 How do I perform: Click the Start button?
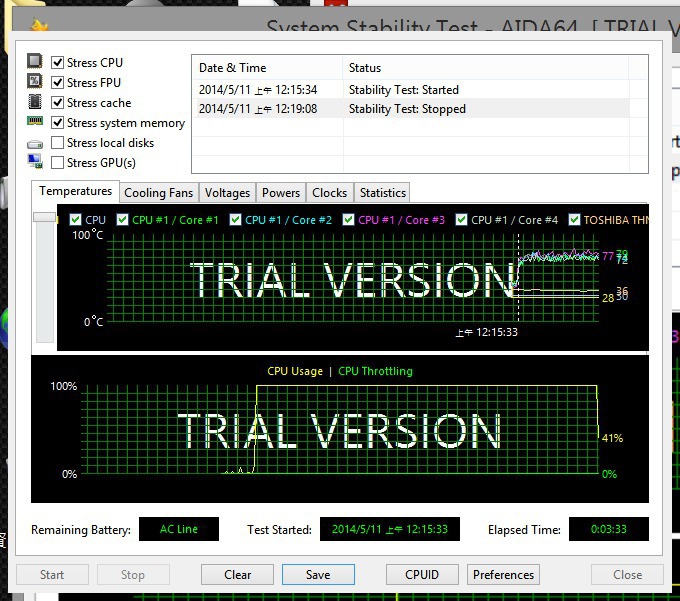[x=52, y=575]
